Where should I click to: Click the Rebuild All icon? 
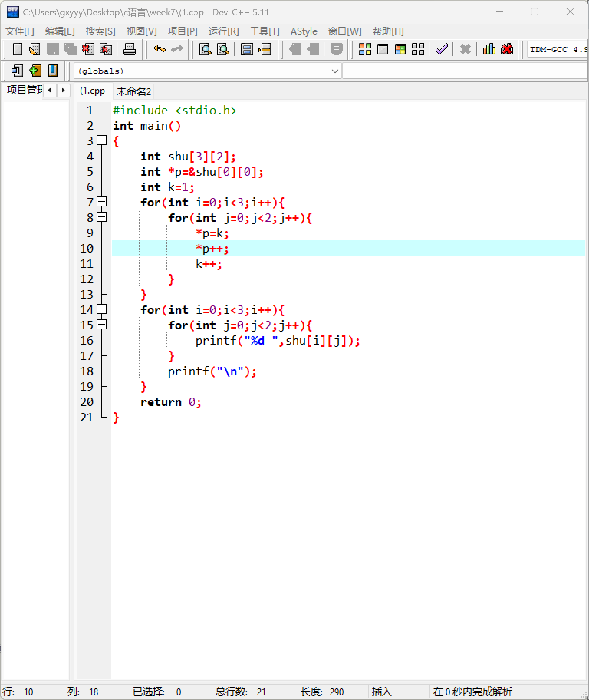[x=418, y=49]
